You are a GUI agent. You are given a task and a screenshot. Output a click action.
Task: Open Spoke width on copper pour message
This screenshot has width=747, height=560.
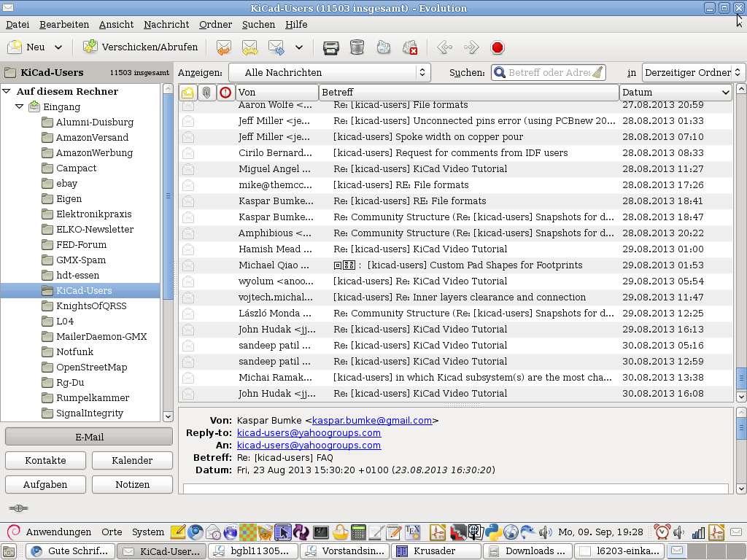[456, 136]
